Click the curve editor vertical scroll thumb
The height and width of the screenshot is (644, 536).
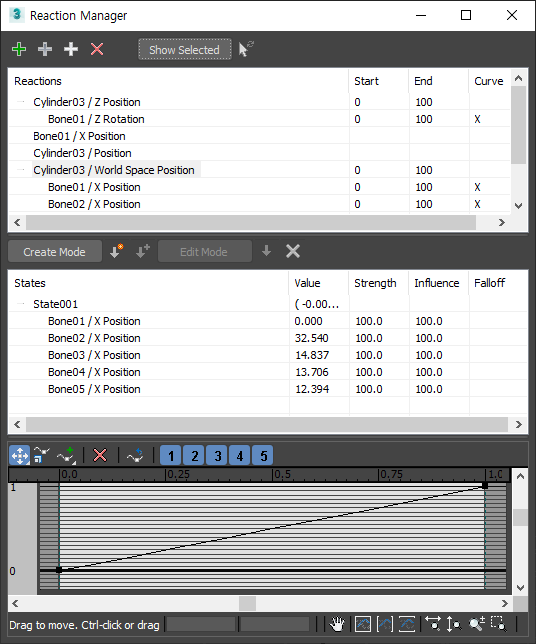(520, 517)
